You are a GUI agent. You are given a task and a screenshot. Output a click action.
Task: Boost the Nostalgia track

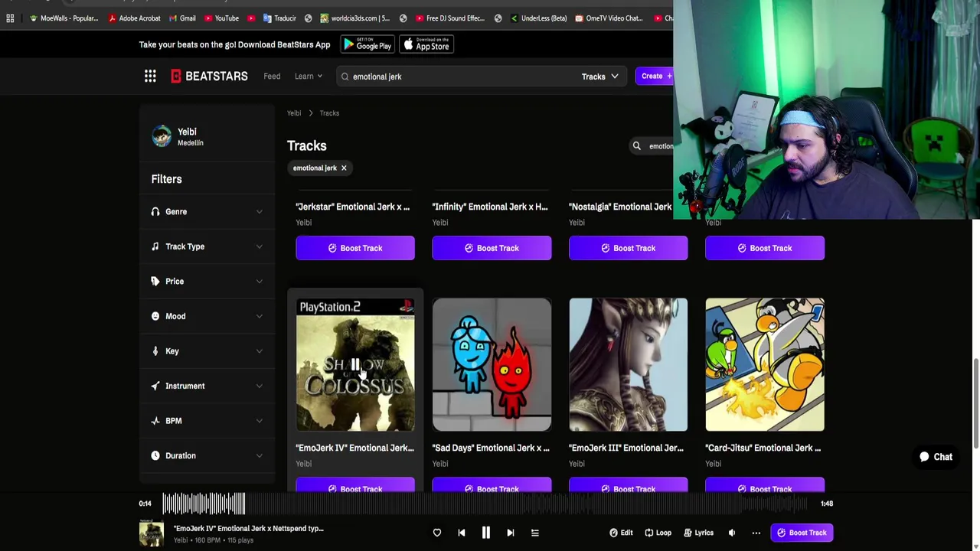[x=628, y=248]
